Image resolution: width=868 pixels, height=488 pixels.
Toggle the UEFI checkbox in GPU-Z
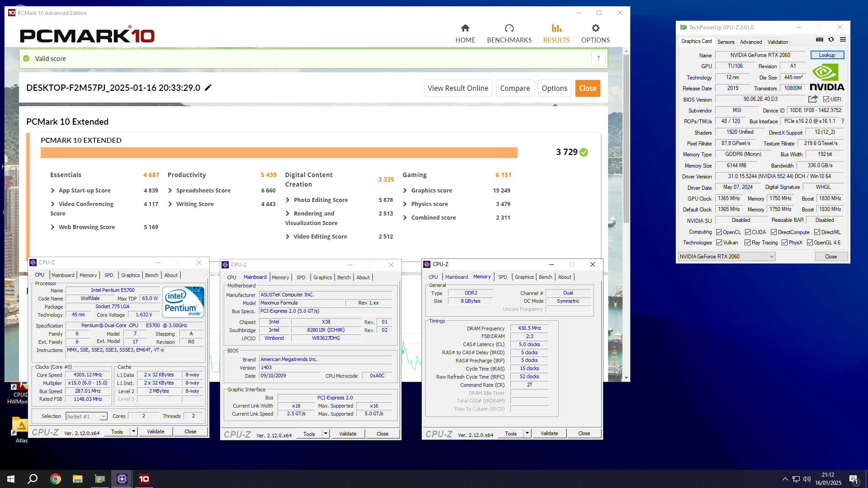pos(826,99)
